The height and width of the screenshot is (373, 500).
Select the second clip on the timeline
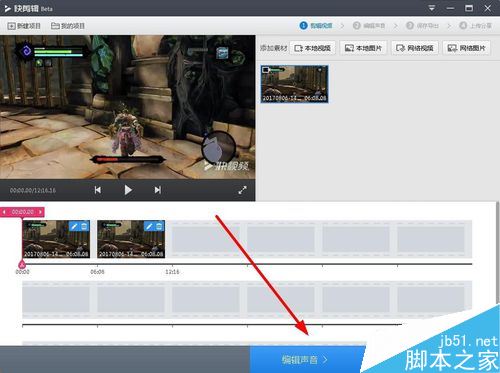point(131,239)
